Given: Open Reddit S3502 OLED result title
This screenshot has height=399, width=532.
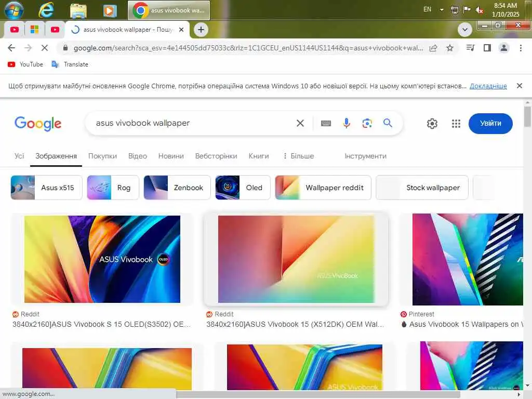Looking at the screenshot, I should [x=101, y=324].
